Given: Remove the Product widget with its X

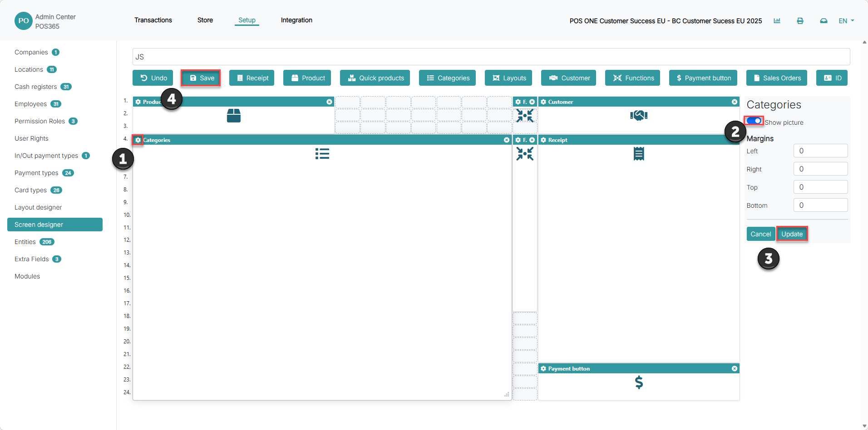Looking at the screenshot, I should (x=329, y=102).
